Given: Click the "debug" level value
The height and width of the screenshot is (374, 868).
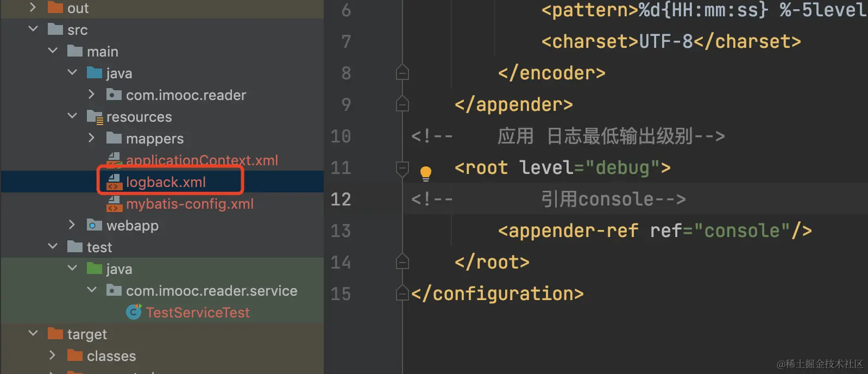Looking at the screenshot, I should pos(622,168).
